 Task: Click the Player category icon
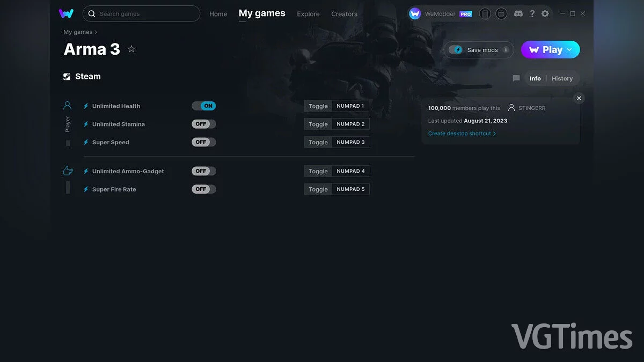[x=68, y=106]
